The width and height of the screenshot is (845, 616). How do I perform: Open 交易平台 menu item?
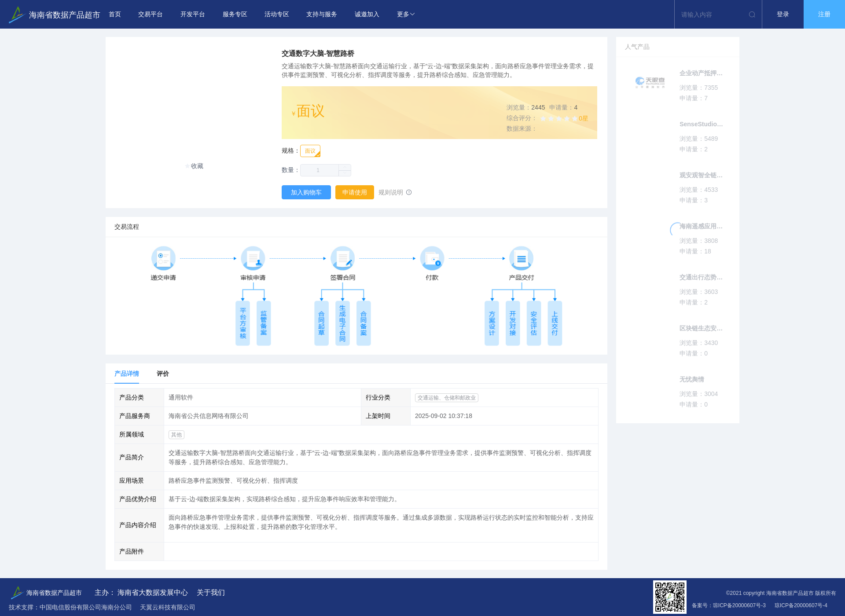151,15
